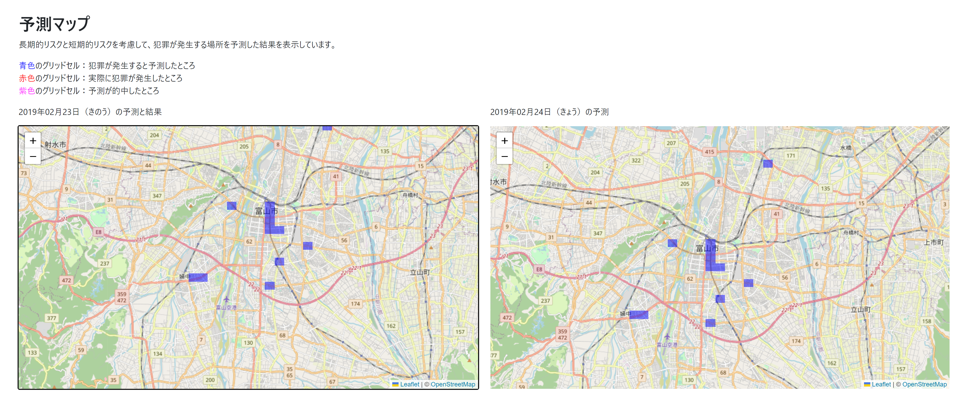Viewport: 980px width, 414px height.
Task: Click the Ukraine flag icon in left map attribution
Action: [x=395, y=384]
